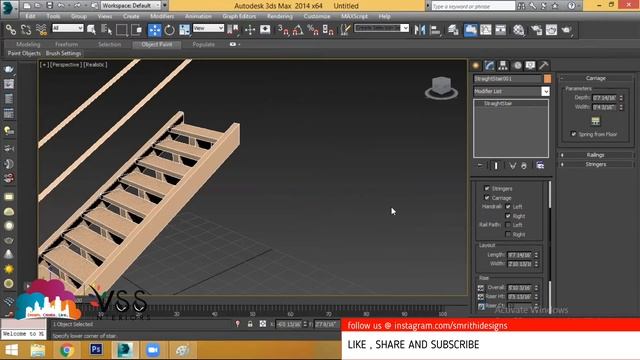
Task: Open the MAXScript menu
Action: [x=354, y=16]
